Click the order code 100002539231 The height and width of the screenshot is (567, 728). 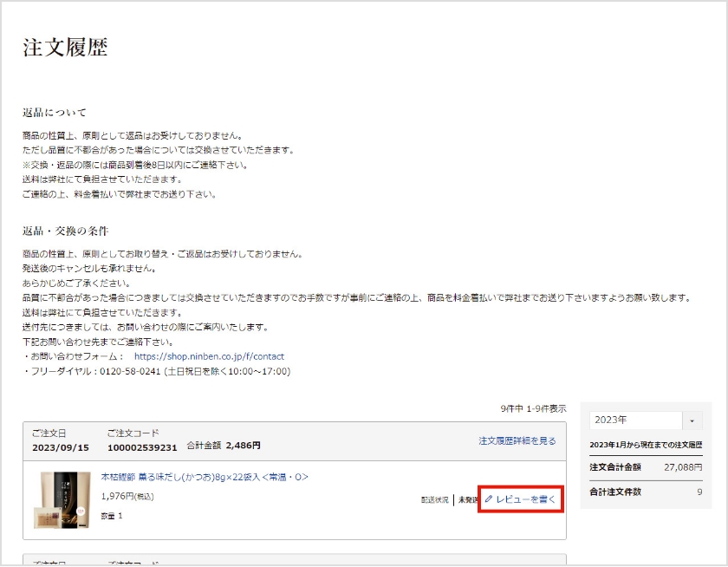(x=142, y=447)
